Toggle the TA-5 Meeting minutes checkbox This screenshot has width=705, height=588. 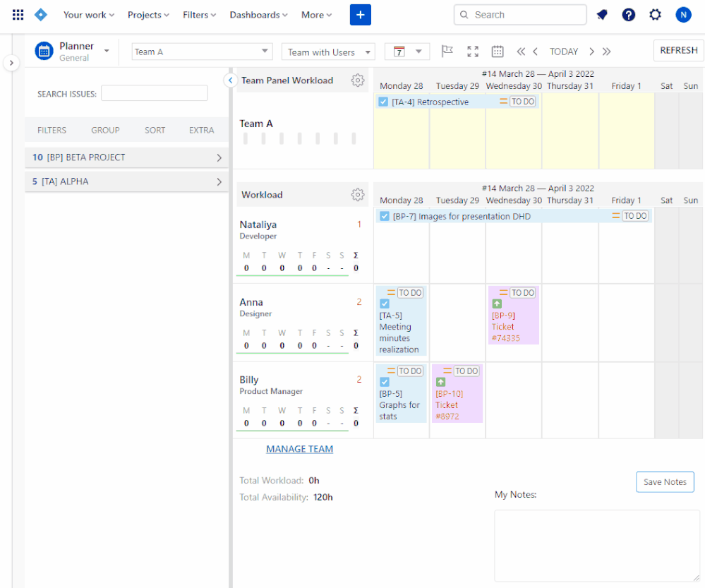tap(385, 304)
